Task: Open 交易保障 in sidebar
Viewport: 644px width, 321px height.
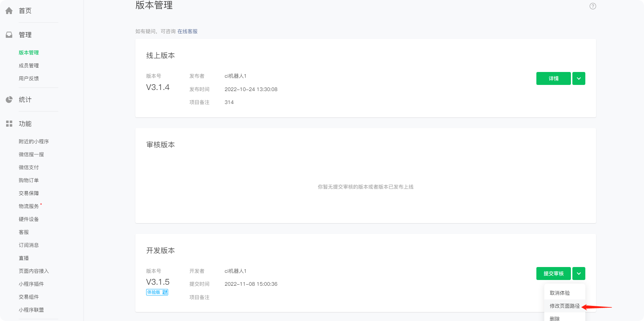Action: 29,193
